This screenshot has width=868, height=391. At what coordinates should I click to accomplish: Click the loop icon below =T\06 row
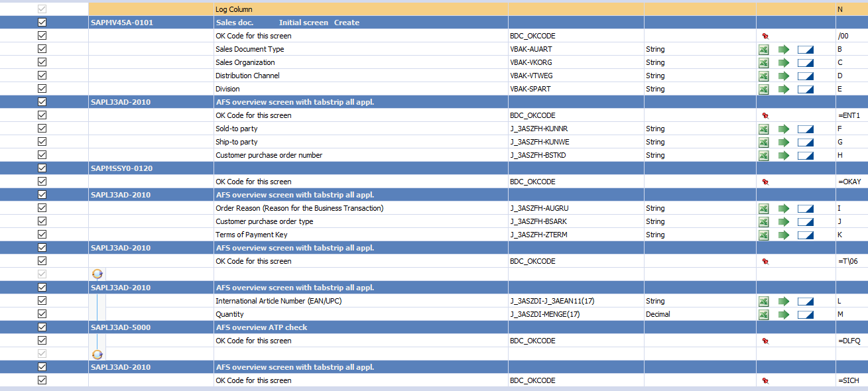point(97,274)
